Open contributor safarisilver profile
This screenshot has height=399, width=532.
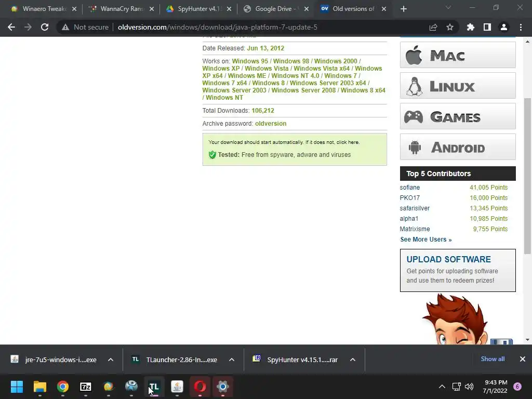click(415, 208)
